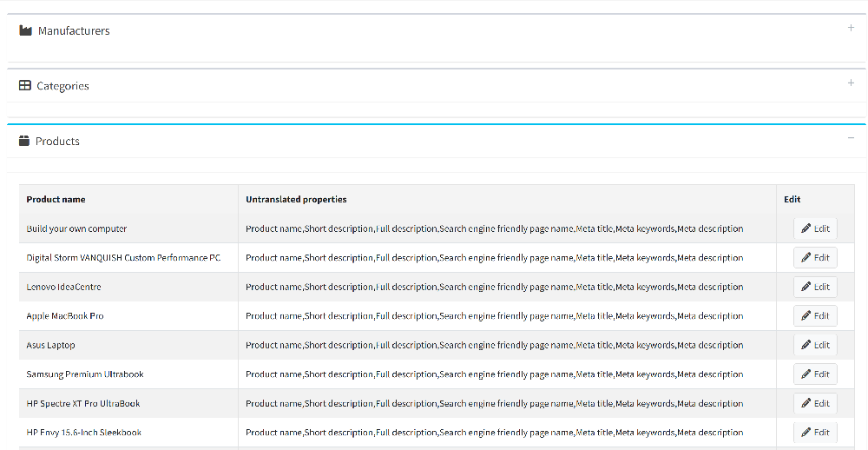Image resolution: width=868 pixels, height=450 pixels.
Task: Select the Build your own computer name cell
Action: [128, 228]
